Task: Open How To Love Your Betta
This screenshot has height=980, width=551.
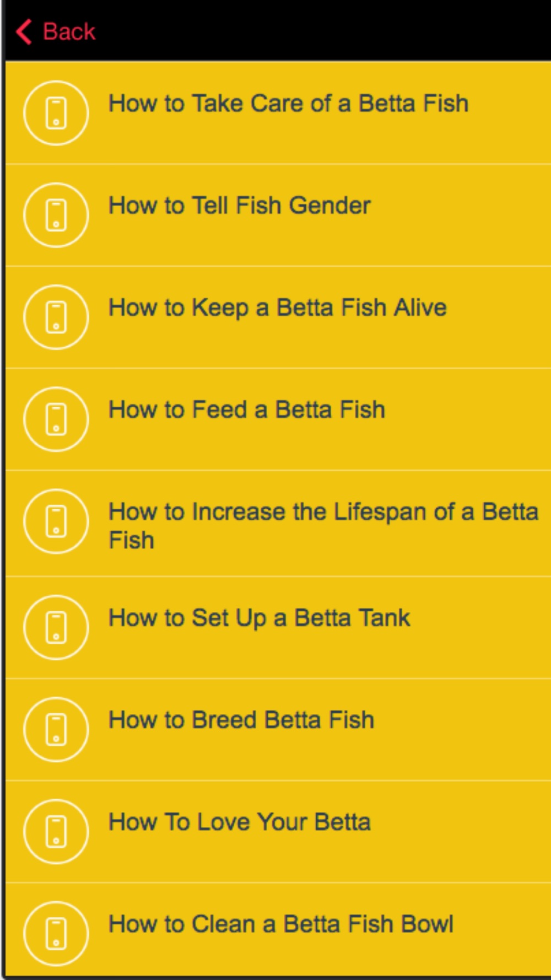Action: pos(240,822)
